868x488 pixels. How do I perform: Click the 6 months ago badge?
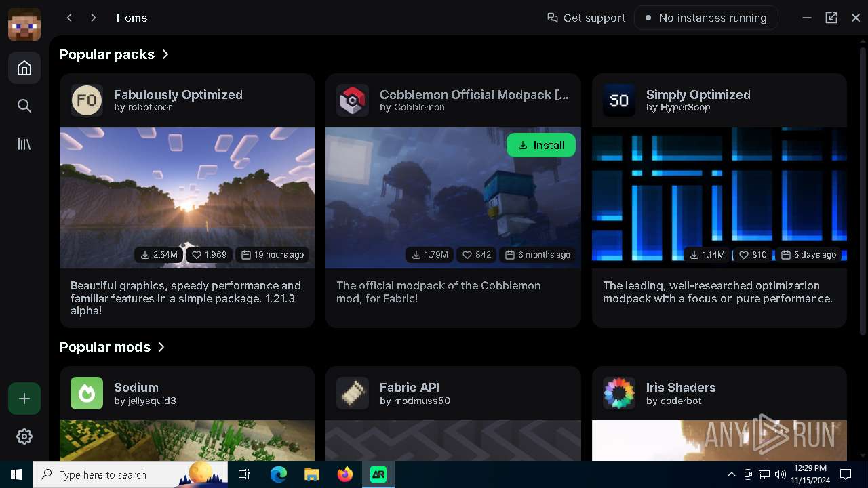coord(538,255)
